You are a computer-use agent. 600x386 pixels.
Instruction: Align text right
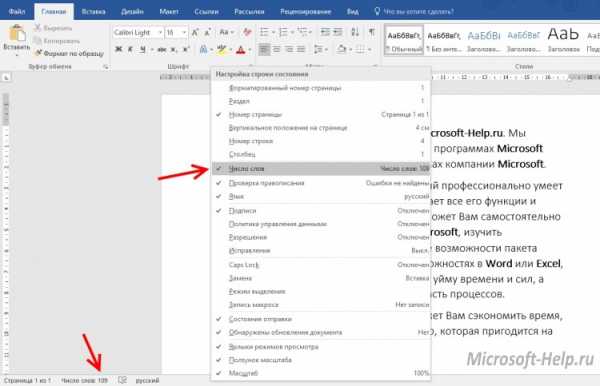coord(289,49)
